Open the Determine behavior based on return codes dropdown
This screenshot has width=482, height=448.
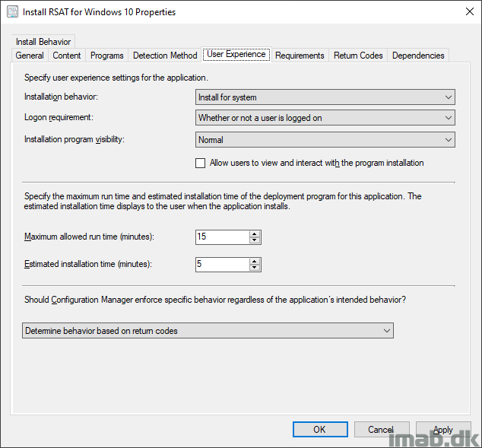click(208, 331)
